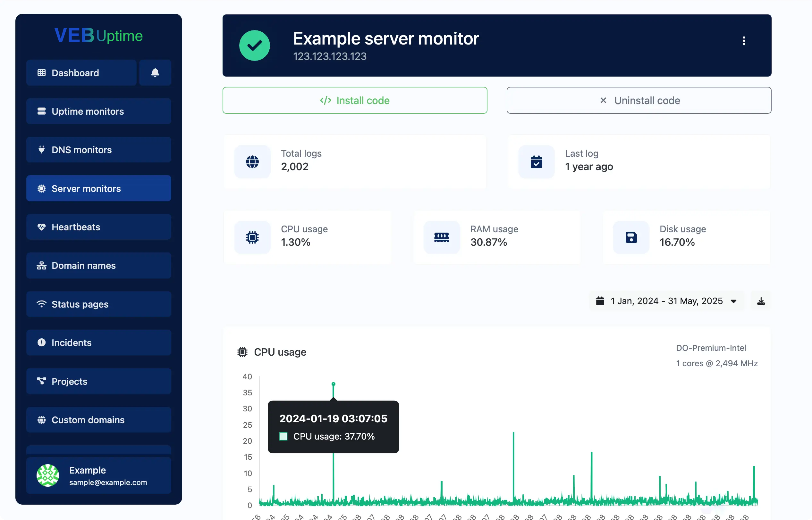Click the Install code button
The image size is (812, 520).
pos(354,100)
